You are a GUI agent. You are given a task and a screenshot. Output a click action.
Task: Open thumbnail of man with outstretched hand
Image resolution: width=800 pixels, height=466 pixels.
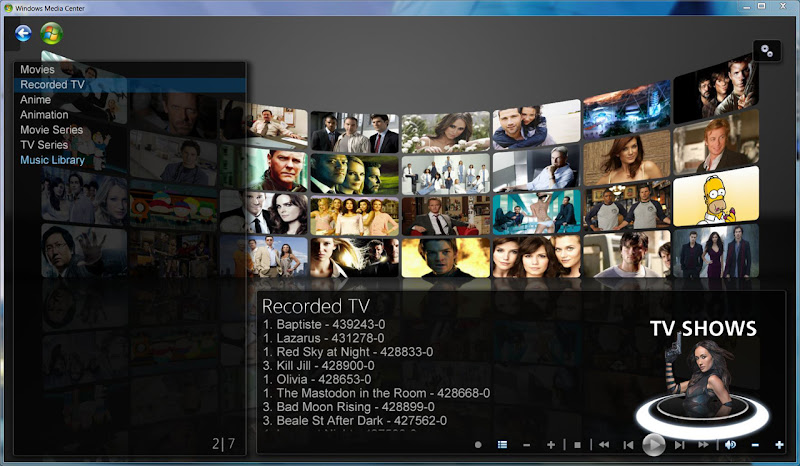[84, 252]
